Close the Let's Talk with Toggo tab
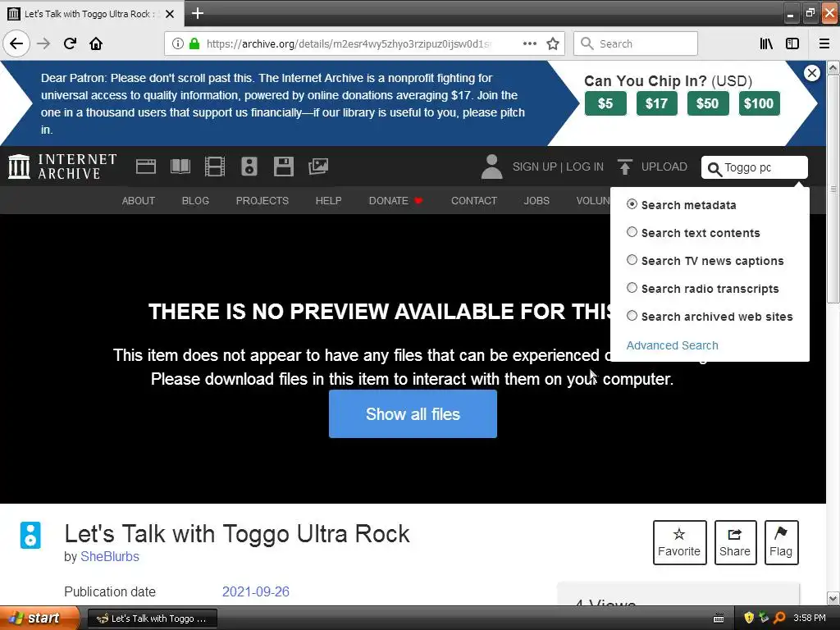This screenshot has width=840, height=630. pos(170,14)
